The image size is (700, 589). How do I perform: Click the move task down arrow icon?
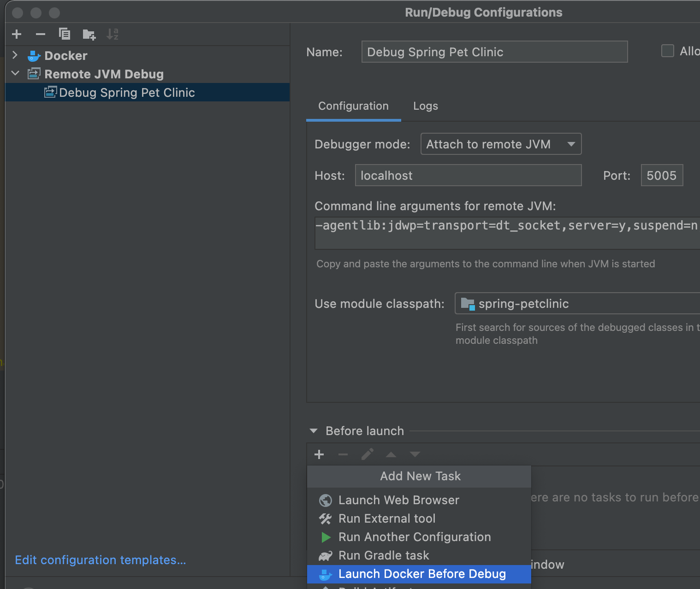pyautogui.click(x=415, y=455)
